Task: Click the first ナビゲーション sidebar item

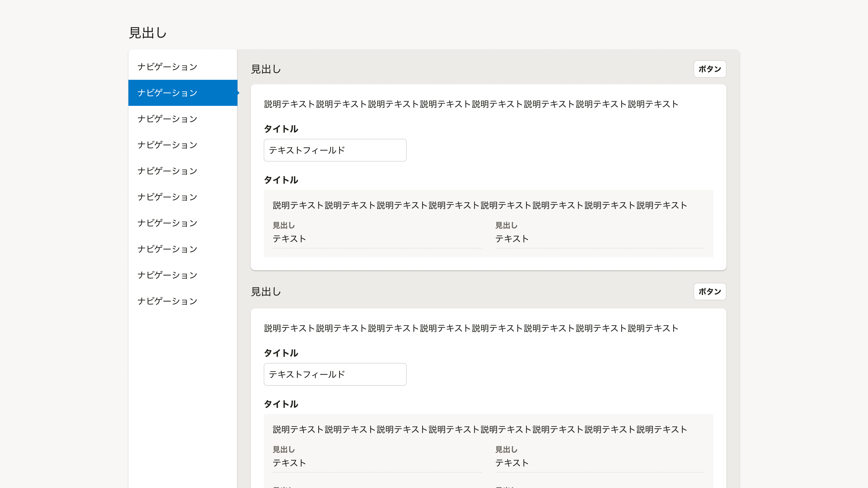Action: 167,67
